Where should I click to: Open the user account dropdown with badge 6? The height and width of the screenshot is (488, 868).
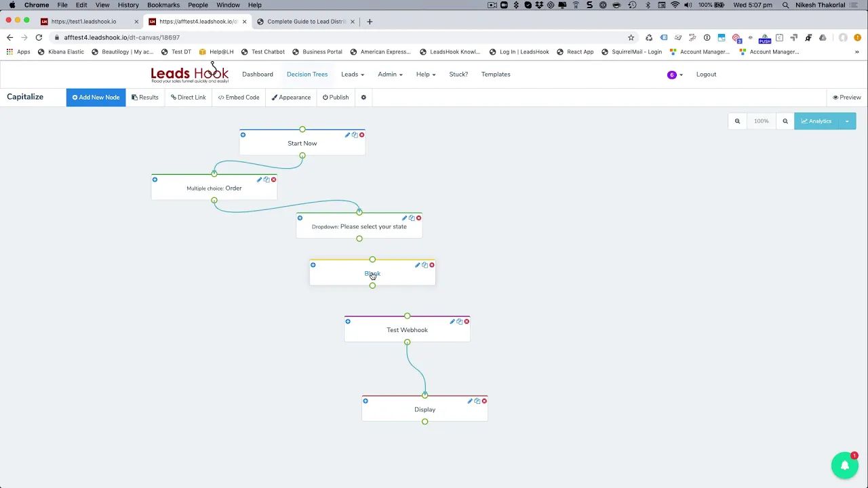click(x=675, y=75)
